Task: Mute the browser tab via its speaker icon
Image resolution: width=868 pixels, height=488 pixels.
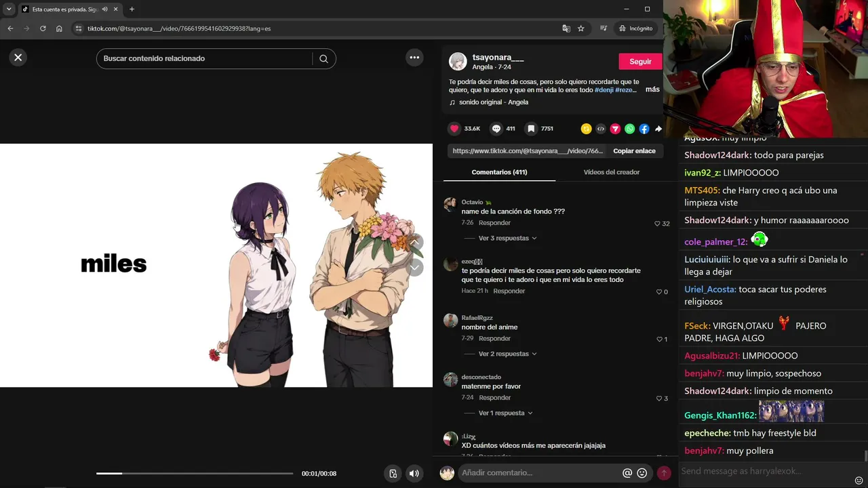Action: [x=104, y=9]
